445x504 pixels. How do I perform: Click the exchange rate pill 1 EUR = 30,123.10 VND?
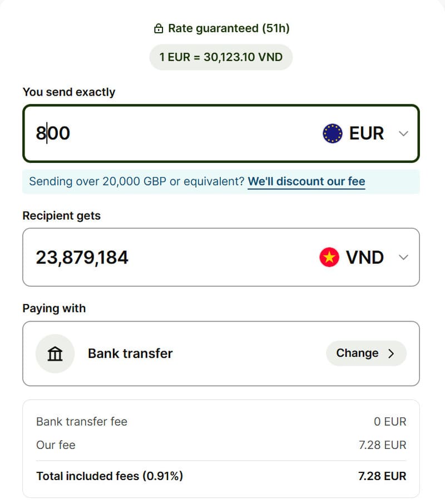(x=221, y=57)
